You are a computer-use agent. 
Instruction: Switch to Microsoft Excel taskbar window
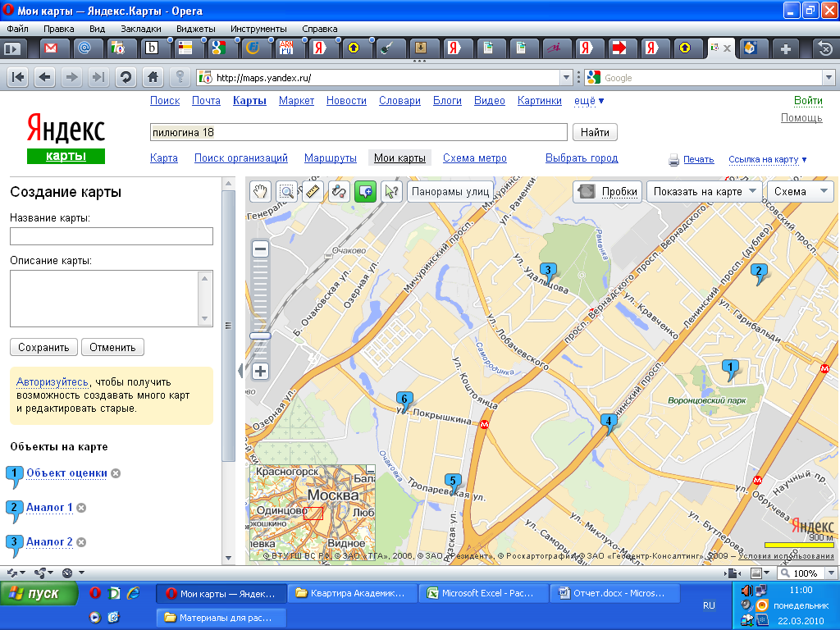click(484, 594)
